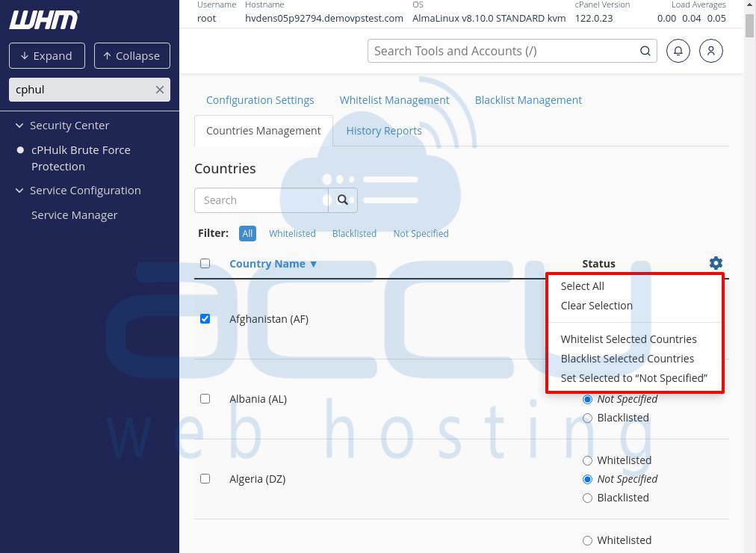Open cPHulk Brute Force Protection
Screen dimensions: 756x553
[81, 158]
